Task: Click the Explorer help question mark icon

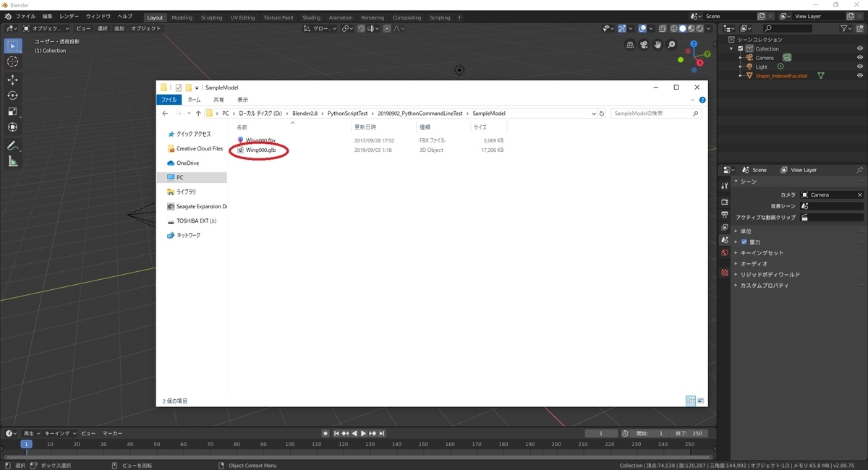Action: coord(702,100)
